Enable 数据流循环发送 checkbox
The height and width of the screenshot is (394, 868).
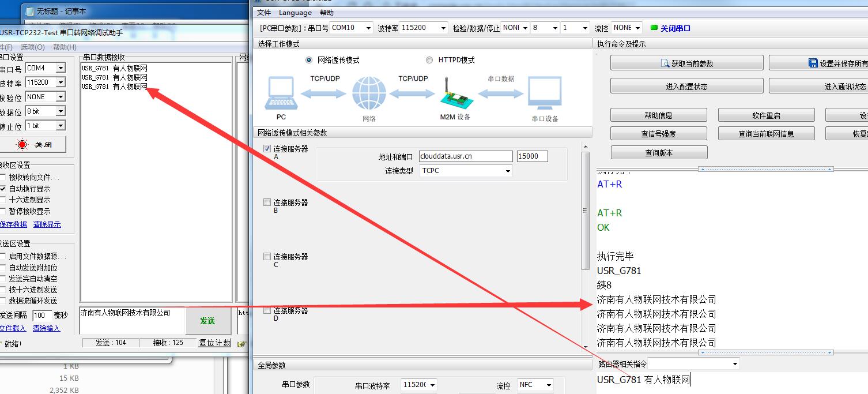click(3, 301)
